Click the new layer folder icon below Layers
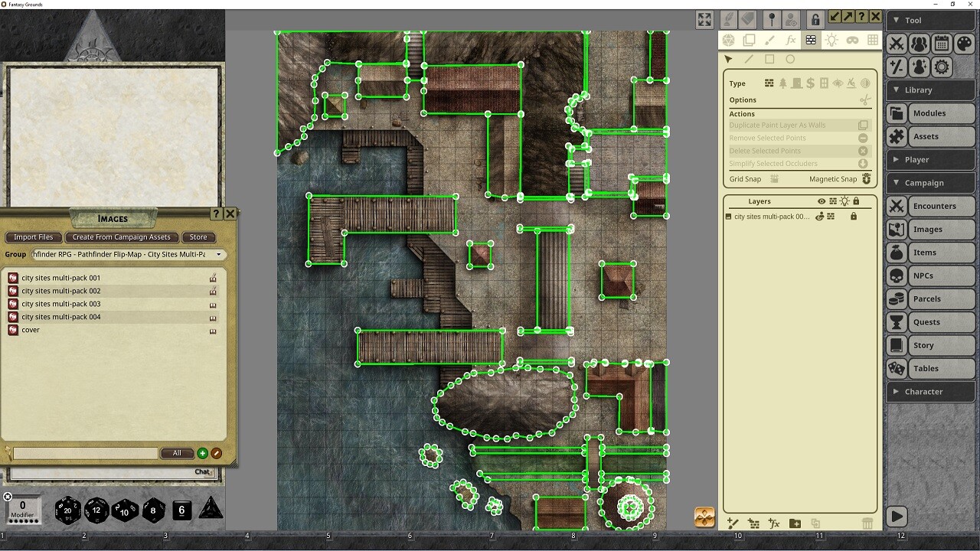 tap(794, 523)
